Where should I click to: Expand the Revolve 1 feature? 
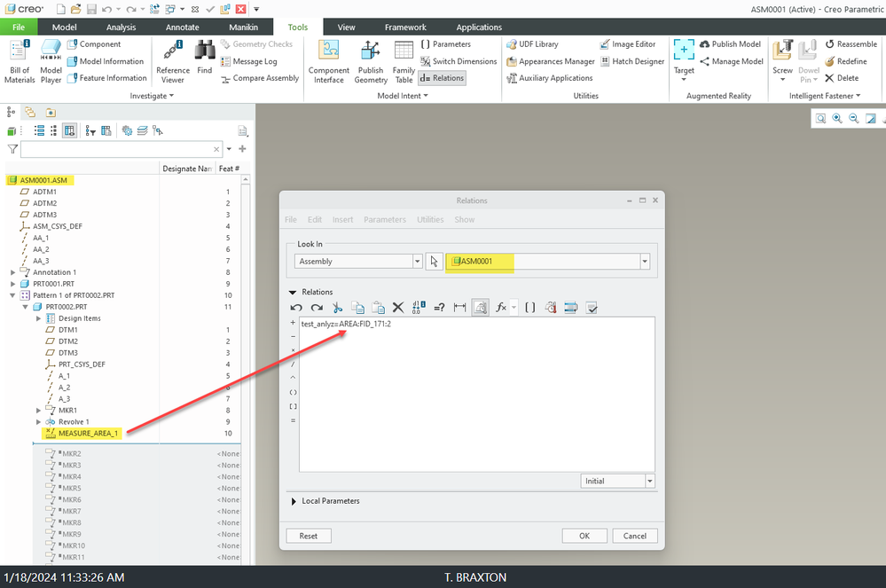(x=38, y=422)
